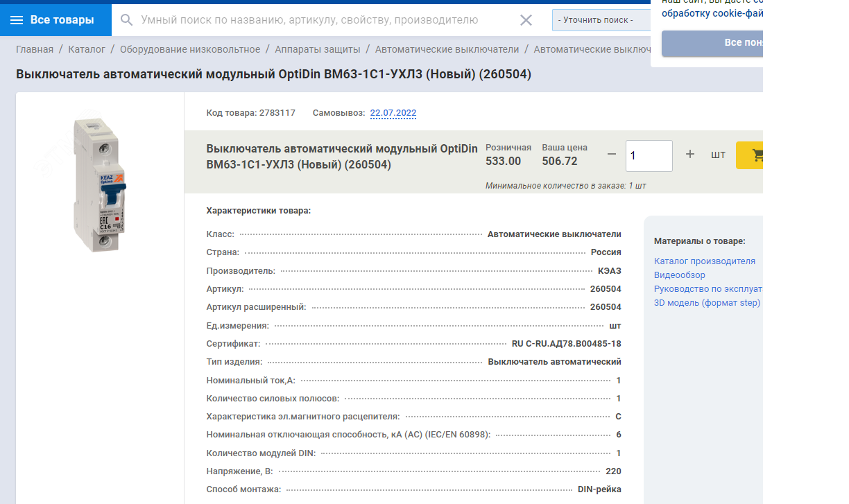Click cookie processing policy link
The image size is (849, 504).
coord(712,13)
